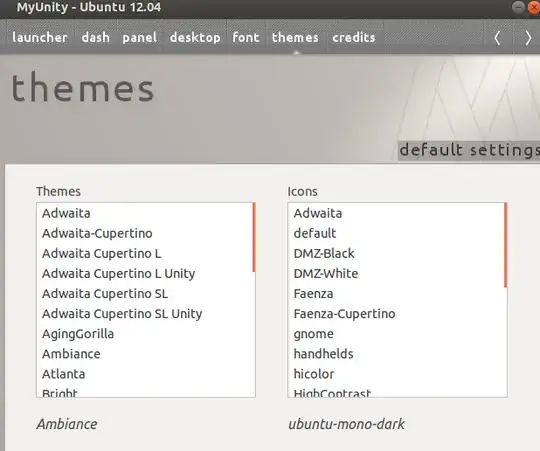Choose Adwaita Cupertino SL theme

tap(145, 294)
